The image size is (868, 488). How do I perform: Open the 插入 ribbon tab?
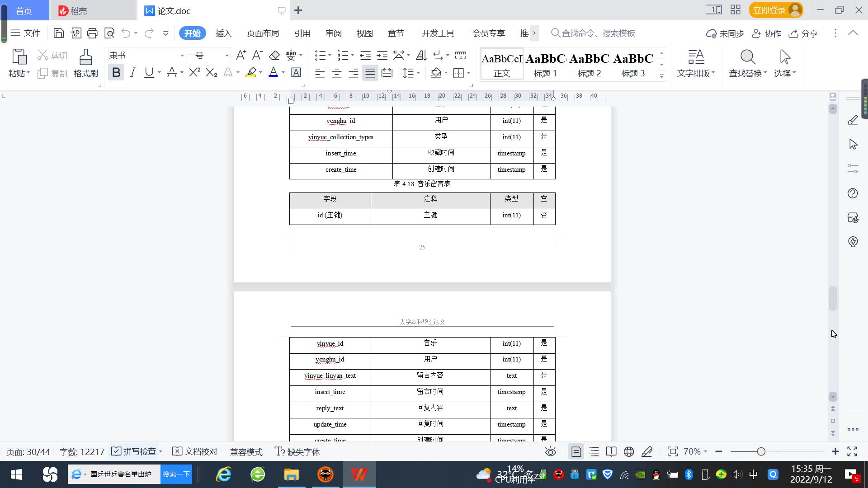pyautogui.click(x=223, y=33)
